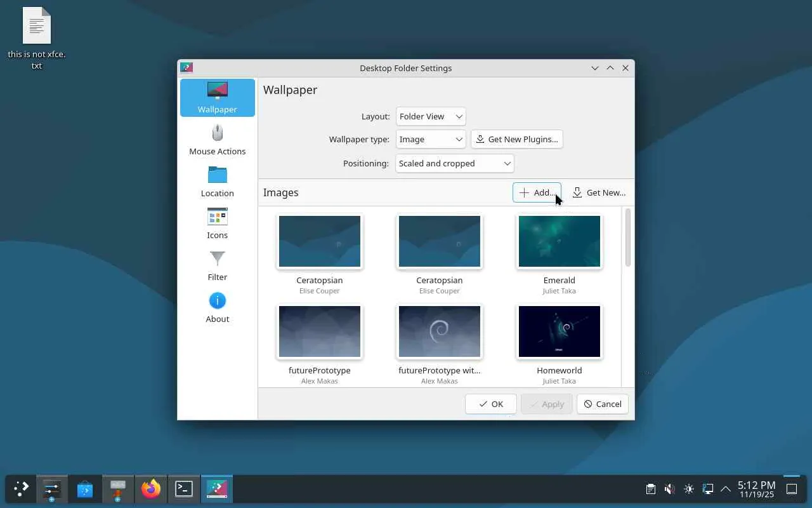Go to the Location folder icon
Screen dimensions: 812x508
(x=217, y=175)
